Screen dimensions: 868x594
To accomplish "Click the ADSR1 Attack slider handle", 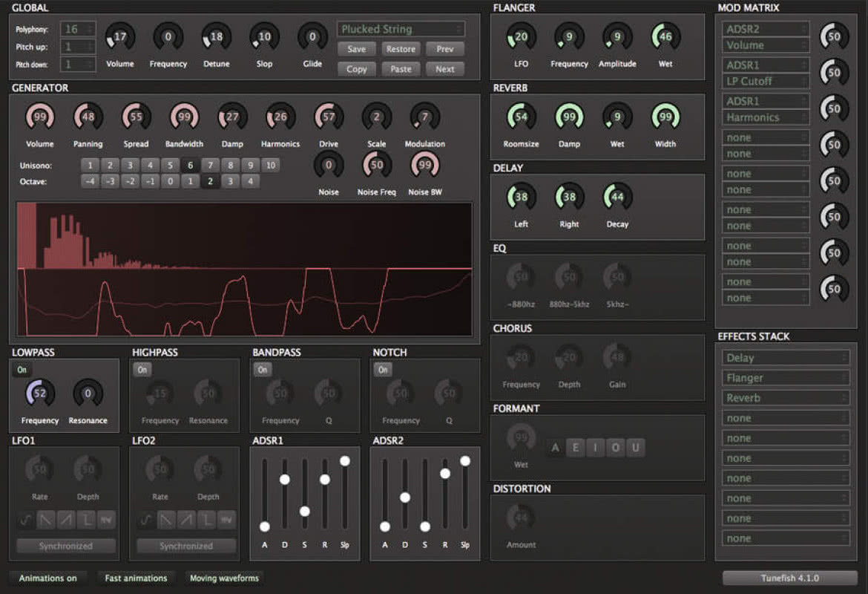I will coord(265,526).
